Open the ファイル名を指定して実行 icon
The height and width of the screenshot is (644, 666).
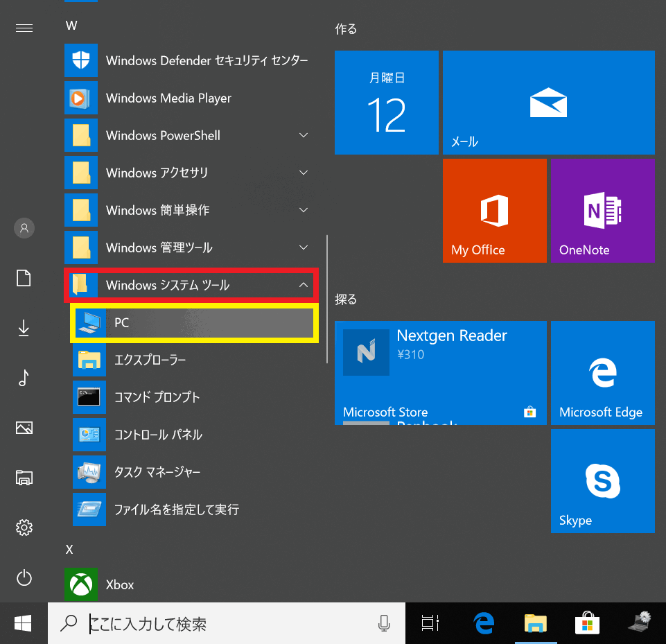tap(89, 510)
